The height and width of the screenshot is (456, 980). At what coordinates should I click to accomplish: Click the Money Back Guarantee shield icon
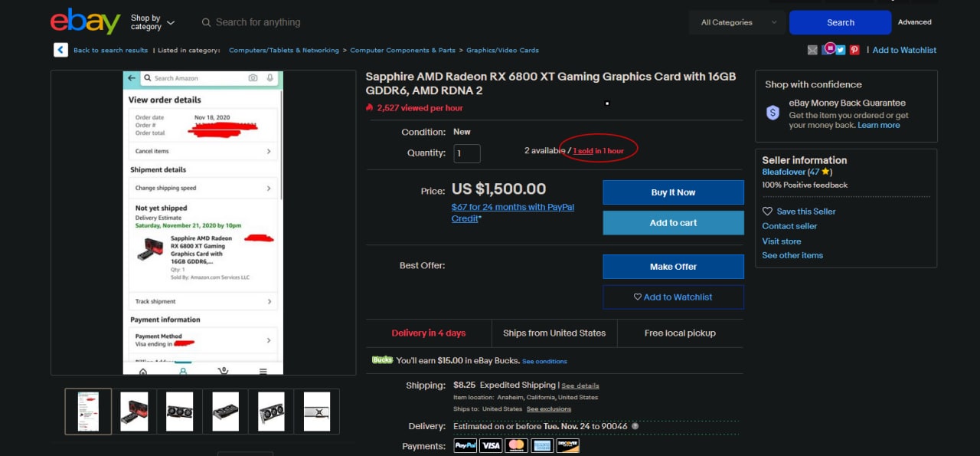click(773, 113)
